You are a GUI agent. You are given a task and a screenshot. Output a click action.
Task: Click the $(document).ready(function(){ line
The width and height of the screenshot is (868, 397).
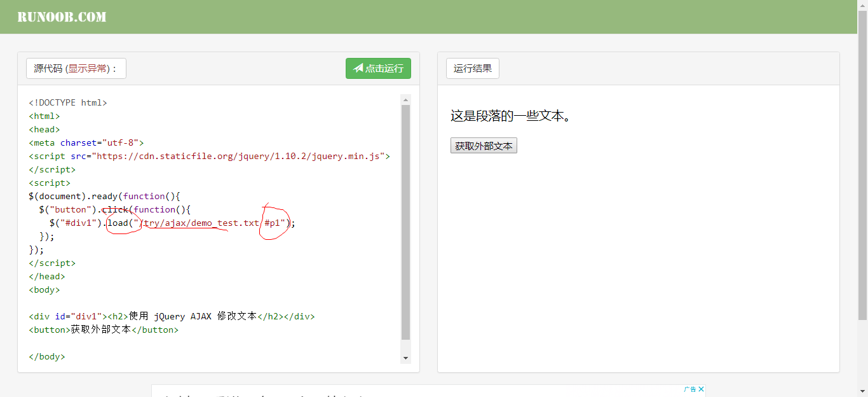(105, 196)
